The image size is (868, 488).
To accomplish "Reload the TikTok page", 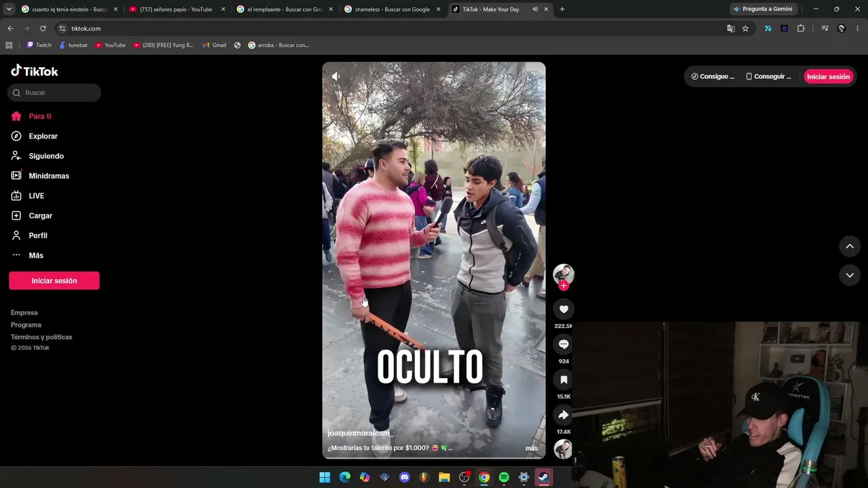I will coord(43,28).
